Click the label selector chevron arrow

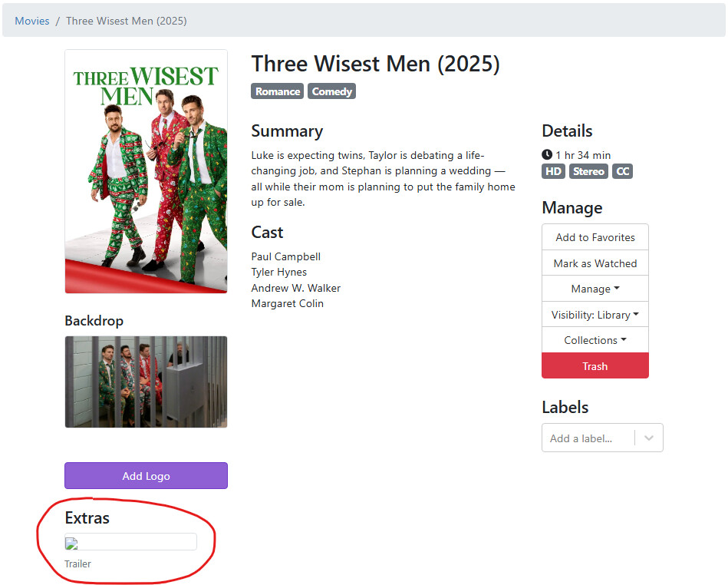[x=649, y=438]
